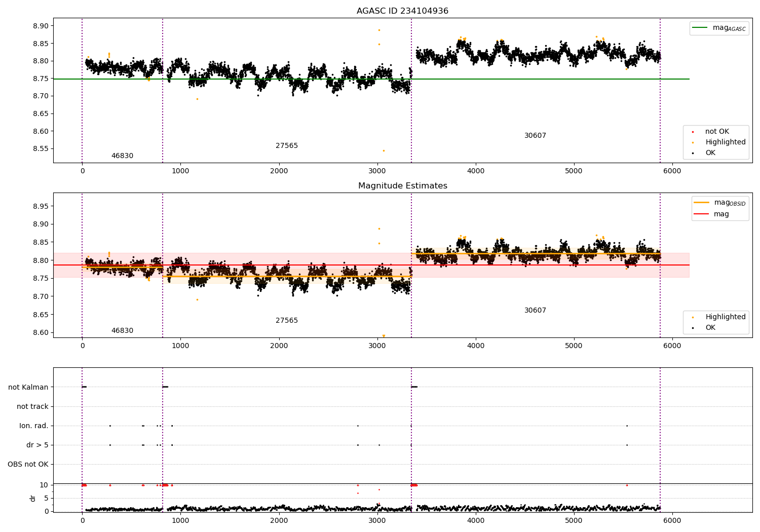Image resolution: width=760 pixels, height=532 pixels.
Task: Click the 'dr' y-axis label
Action: pyautogui.click(x=33, y=498)
